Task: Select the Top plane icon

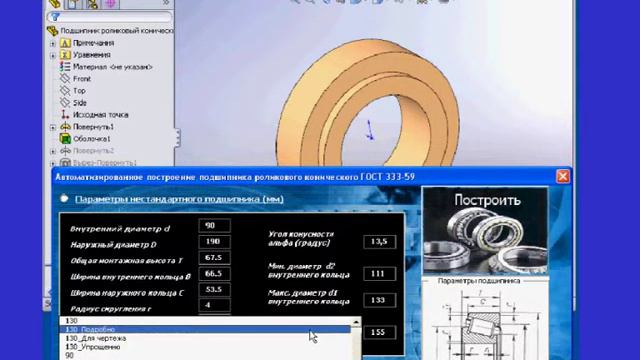Action: pos(65,90)
